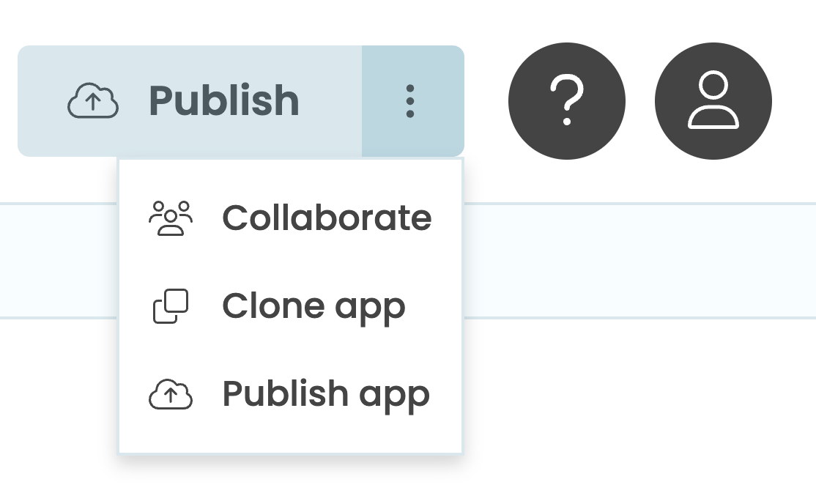Click the account circle in the top corner
The image size is (816, 504).
coord(713,100)
